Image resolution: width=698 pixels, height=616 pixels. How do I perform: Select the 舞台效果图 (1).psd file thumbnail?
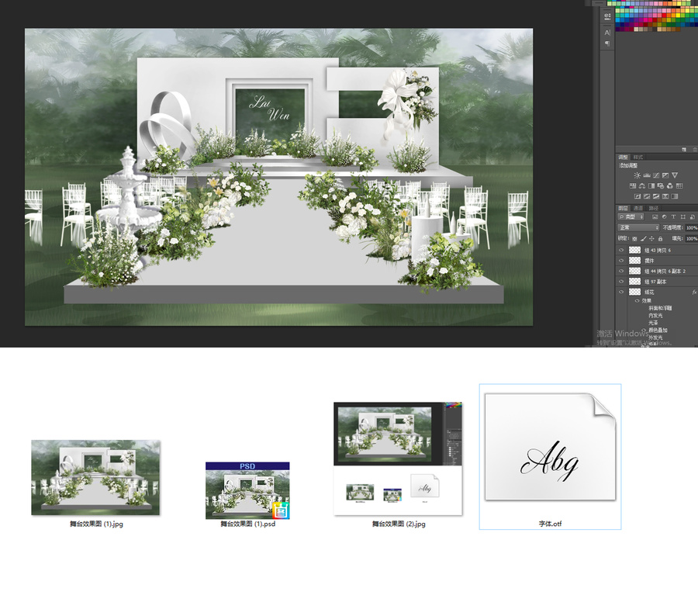(x=247, y=490)
